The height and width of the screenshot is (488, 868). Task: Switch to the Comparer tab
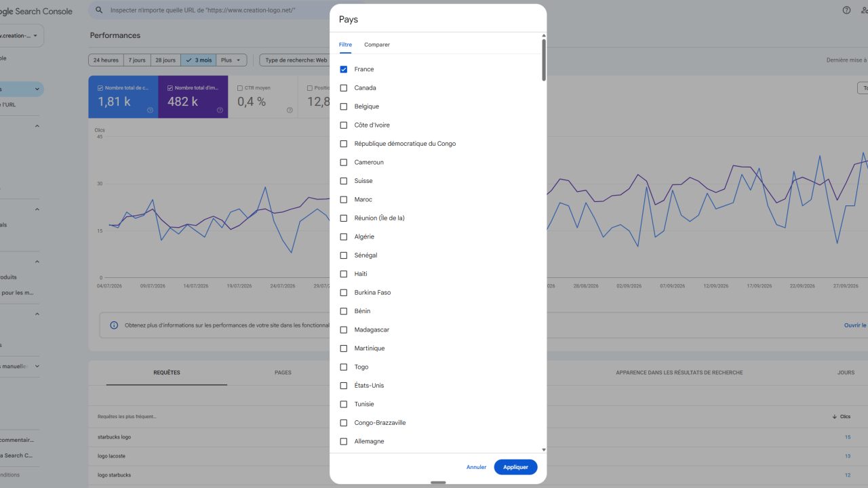[x=377, y=45]
